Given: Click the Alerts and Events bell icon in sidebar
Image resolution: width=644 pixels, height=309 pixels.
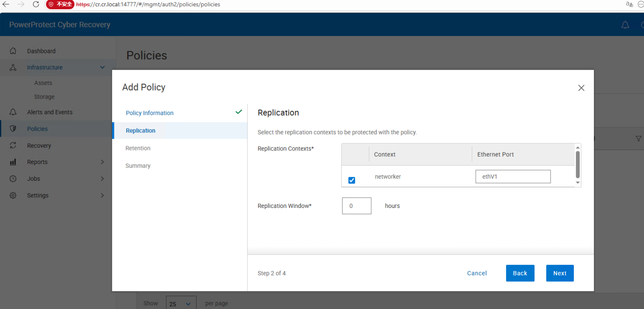Looking at the screenshot, I should pos(13,112).
